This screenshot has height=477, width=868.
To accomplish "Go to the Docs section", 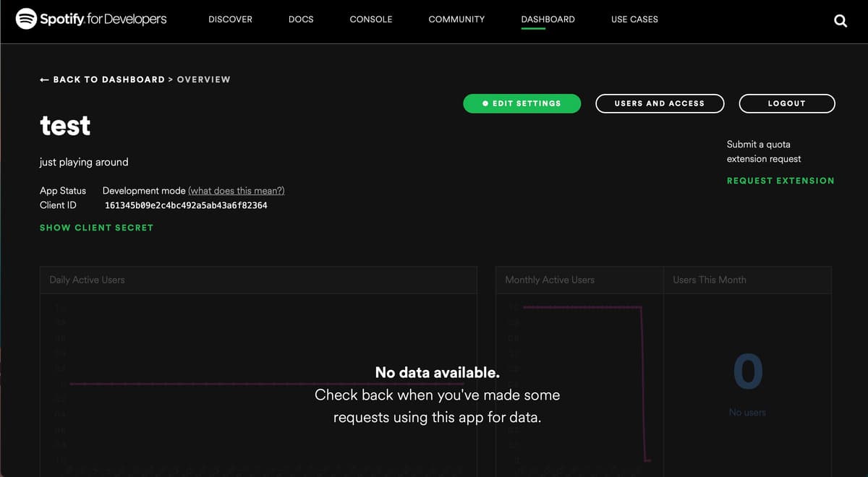I will [x=301, y=20].
